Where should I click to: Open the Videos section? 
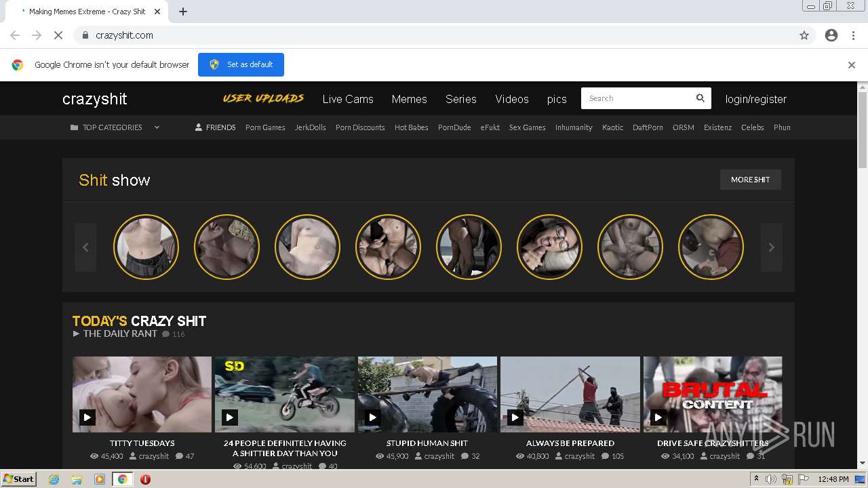pos(512,99)
